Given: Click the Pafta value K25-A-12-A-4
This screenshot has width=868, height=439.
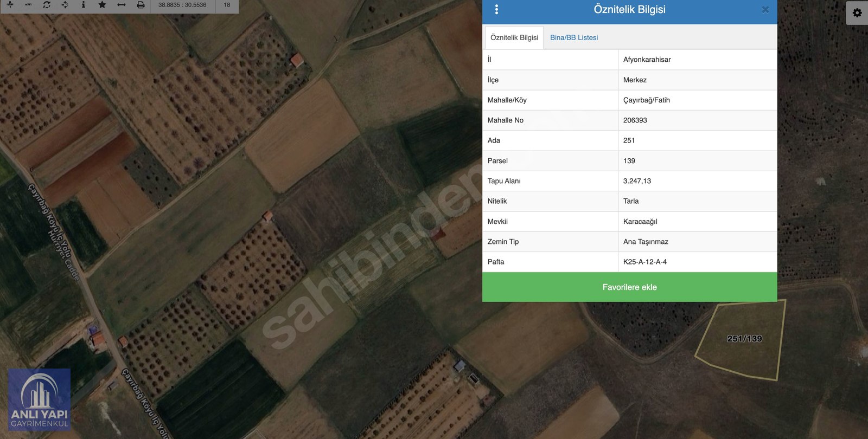Looking at the screenshot, I should (645, 262).
